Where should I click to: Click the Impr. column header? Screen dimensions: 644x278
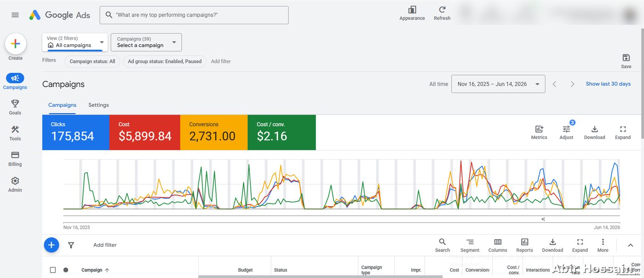[416, 270]
